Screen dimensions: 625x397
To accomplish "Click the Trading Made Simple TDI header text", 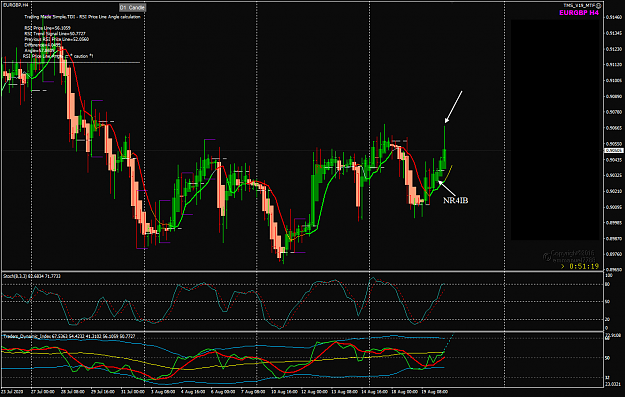I will point(83,17).
